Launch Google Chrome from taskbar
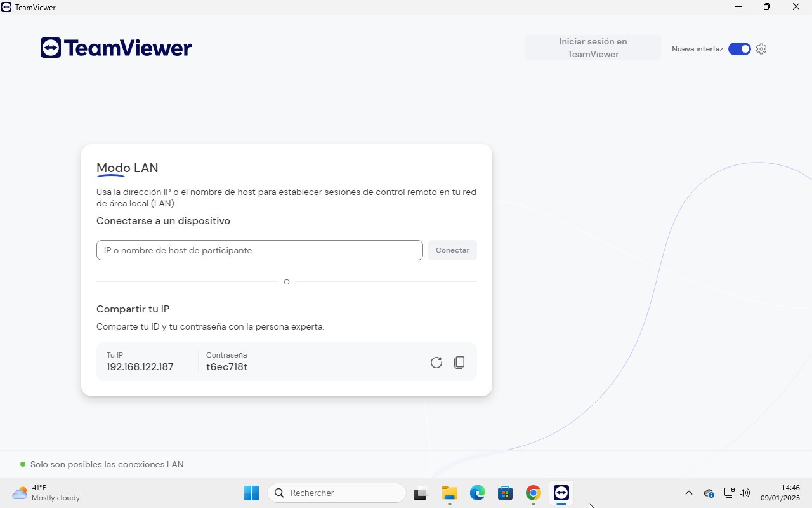This screenshot has height=508, width=812. tap(533, 493)
